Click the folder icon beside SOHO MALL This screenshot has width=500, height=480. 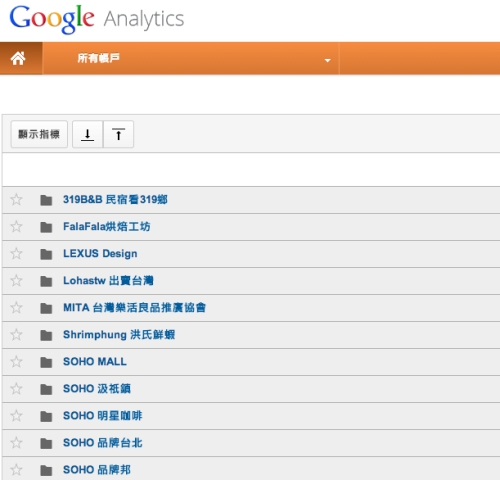(x=46, y=362)
